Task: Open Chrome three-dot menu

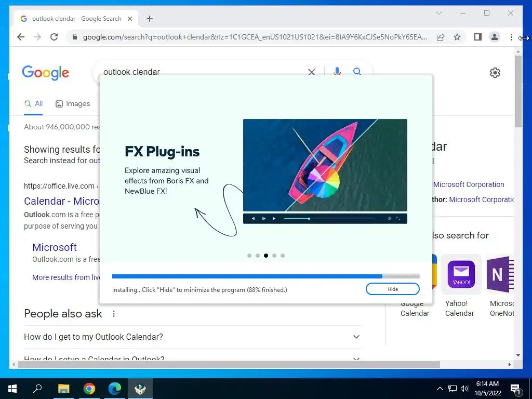Action: (511, 37)
